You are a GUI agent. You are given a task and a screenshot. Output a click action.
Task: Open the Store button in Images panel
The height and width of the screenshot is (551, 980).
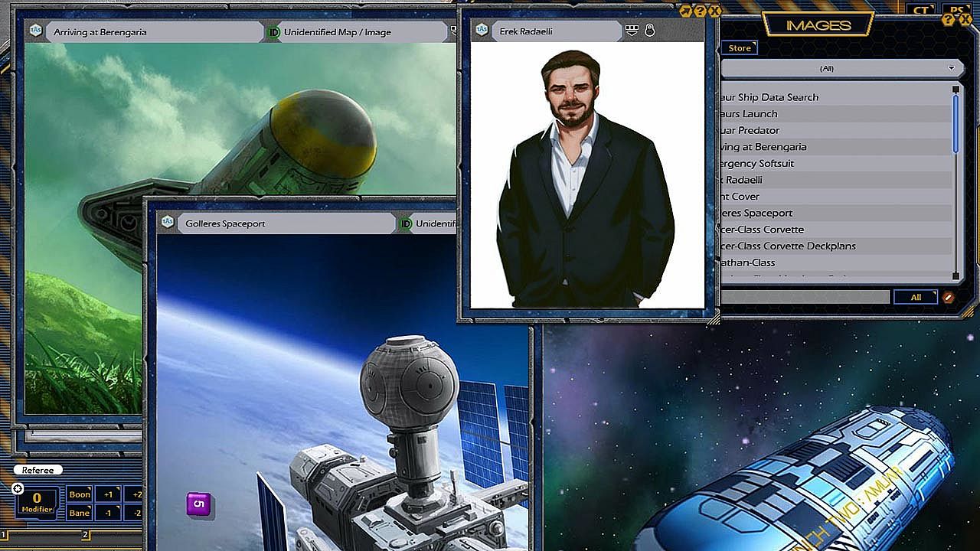pos(739,48)
